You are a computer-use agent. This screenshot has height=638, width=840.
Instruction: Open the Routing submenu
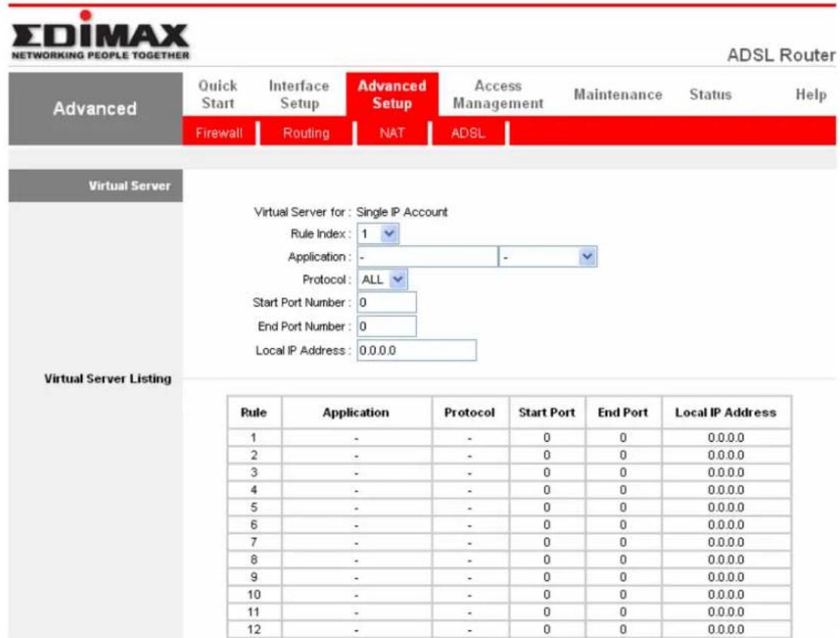tap(306, 133)
